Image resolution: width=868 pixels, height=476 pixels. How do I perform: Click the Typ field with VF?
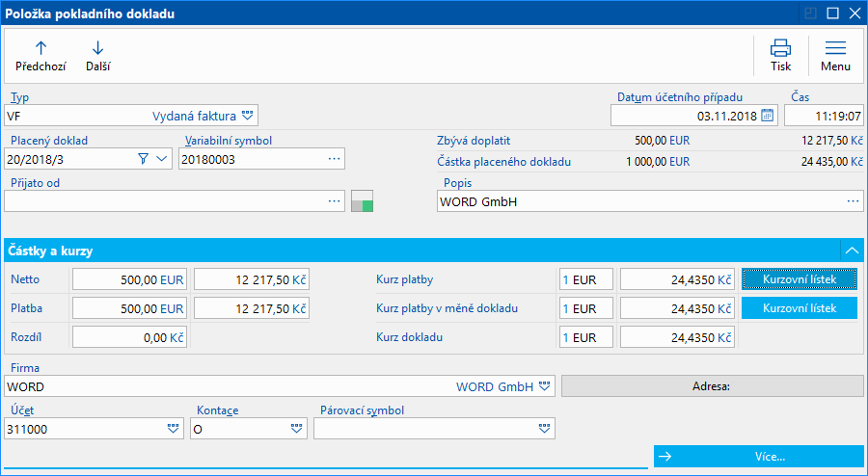coord(131,116)
